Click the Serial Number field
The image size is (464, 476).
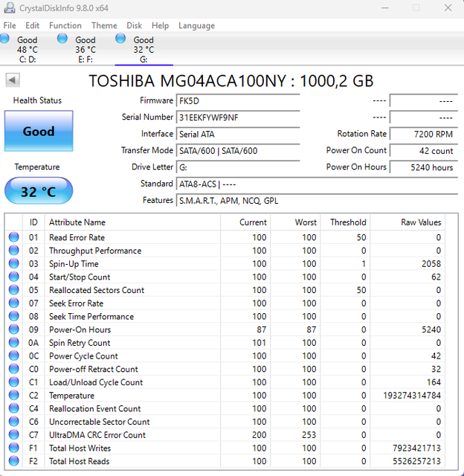pyautogui.click(x=238, y=118)
